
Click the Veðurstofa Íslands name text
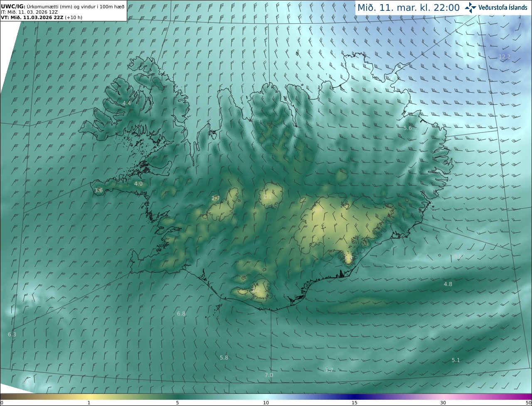[503, 7]
